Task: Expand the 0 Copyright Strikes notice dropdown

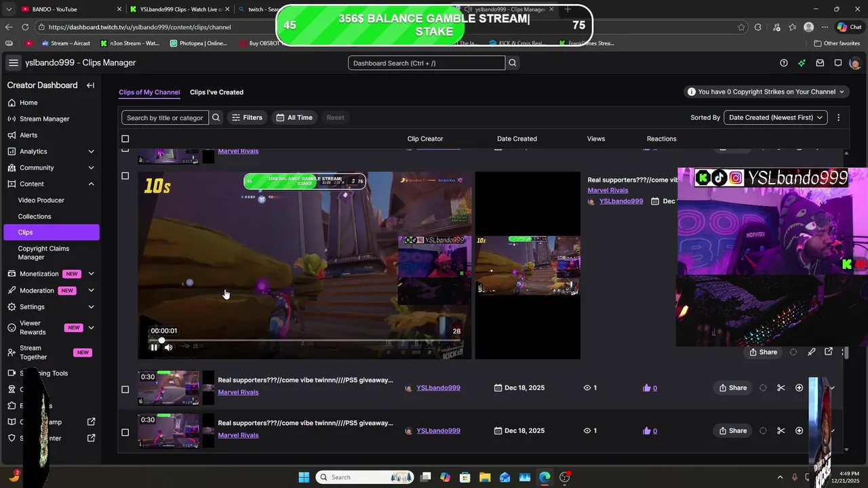Action: coord(766,91)
